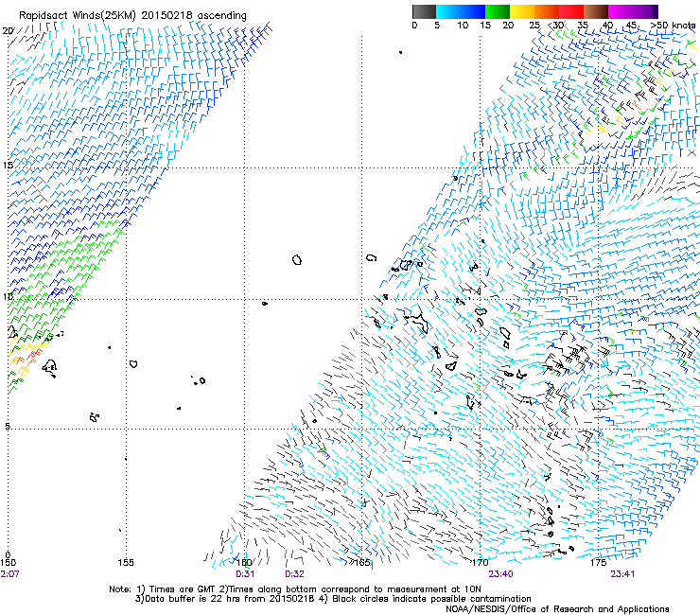Click the 'Data buffer is 22 hrs' note line
Screen dimensions: 700x615
333,599
